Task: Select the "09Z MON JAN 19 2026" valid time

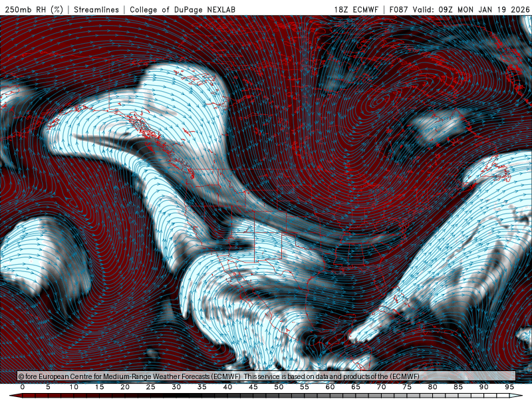Action: tap(484, 9)
